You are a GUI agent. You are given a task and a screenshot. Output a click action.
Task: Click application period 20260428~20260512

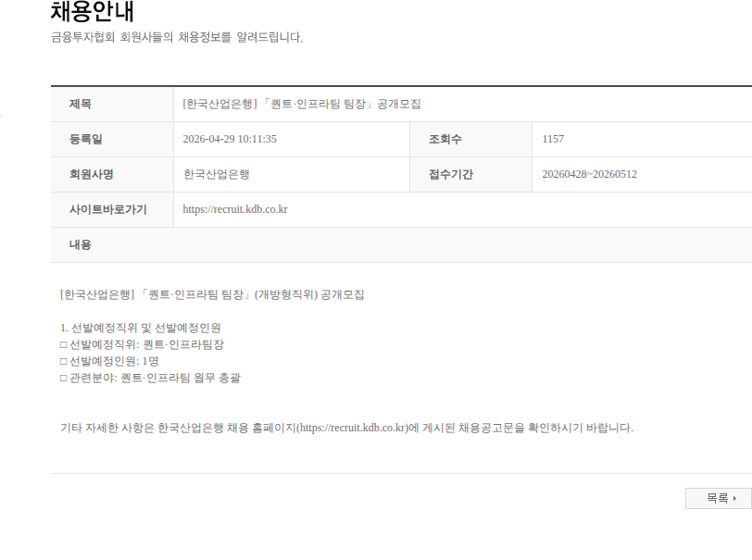(x=589, y=174)
